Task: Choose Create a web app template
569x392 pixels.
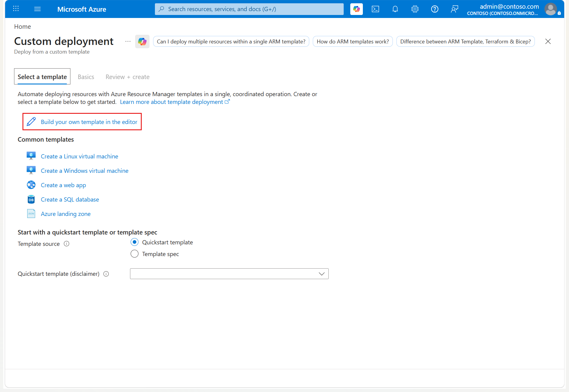Action: tap(63, 185)
